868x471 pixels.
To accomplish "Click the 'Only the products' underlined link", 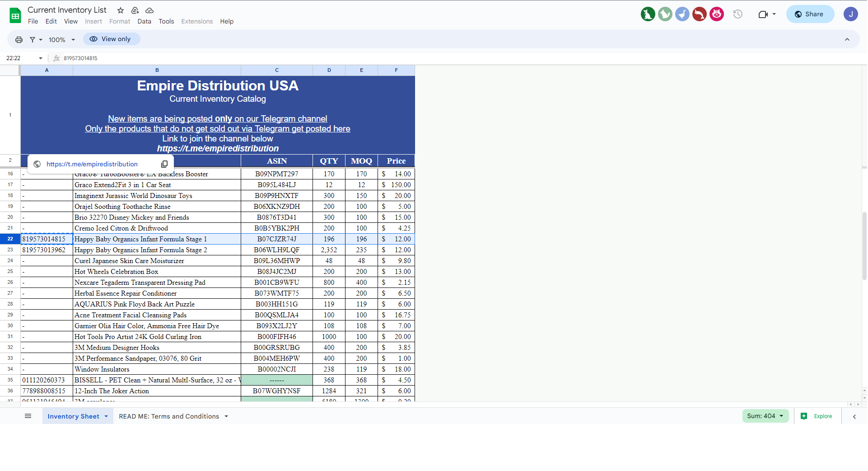I will coord(218,129).
